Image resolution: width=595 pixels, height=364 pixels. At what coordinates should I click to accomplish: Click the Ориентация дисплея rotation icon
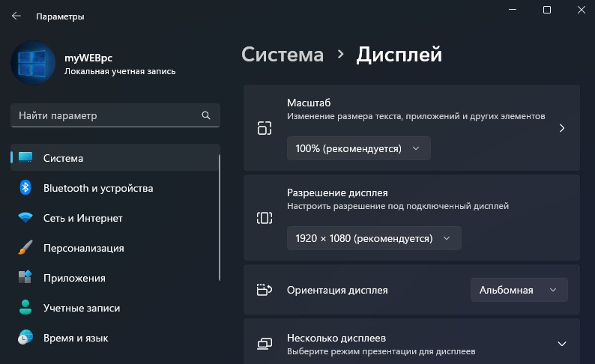pyautogui.click(x=265, y=290)
